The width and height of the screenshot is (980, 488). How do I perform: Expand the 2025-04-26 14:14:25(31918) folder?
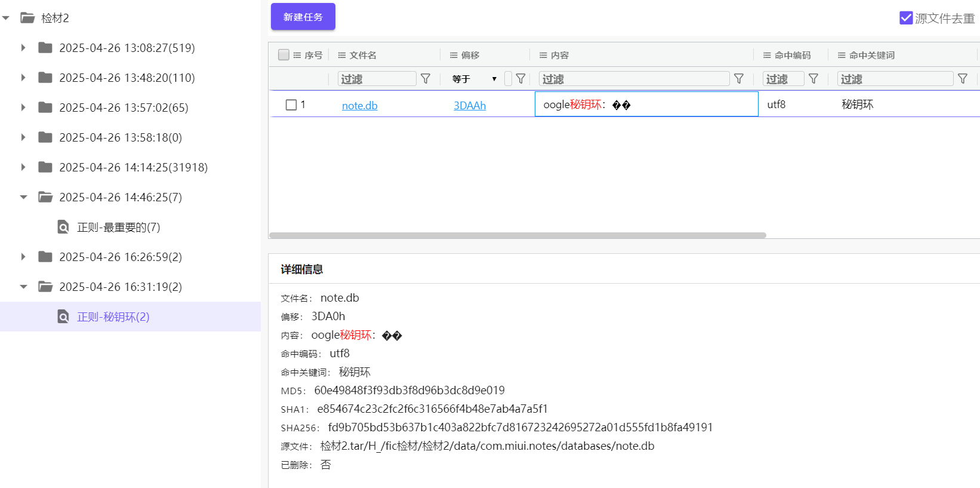(x=23, y=167)
